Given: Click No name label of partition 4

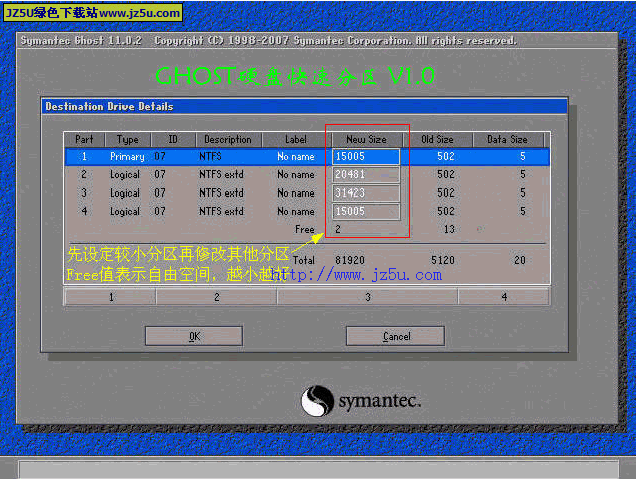Looking at the screenshot, I should (x=296, y=211).
